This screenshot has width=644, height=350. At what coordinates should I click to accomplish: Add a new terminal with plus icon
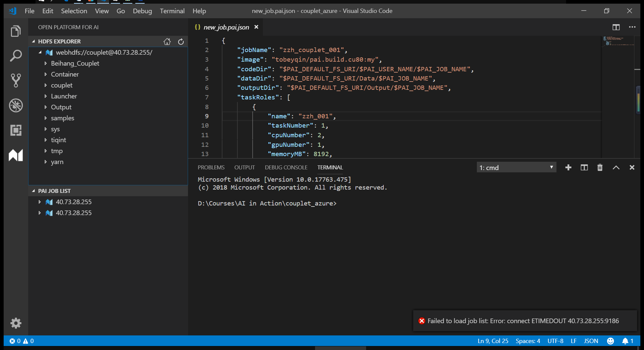(568, 167)
